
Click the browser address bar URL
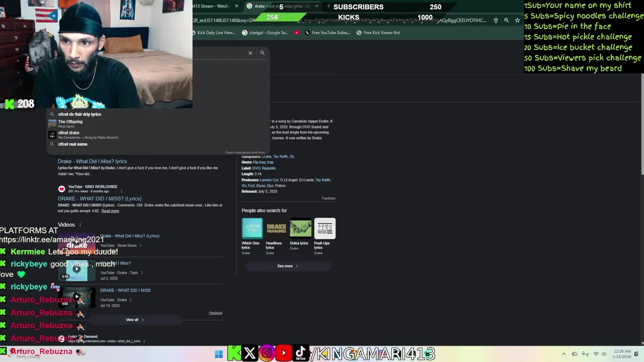[x=340, y=20]
